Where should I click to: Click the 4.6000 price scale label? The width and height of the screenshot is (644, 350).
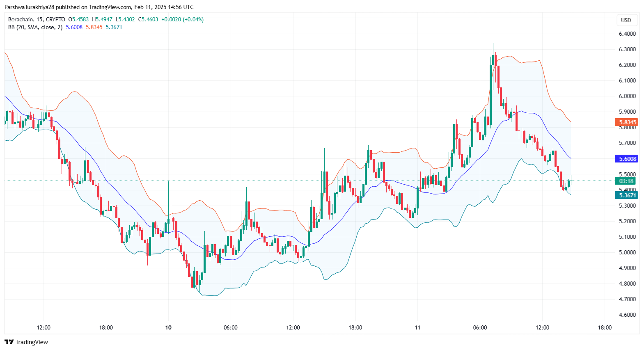click(x=627, y=315)
